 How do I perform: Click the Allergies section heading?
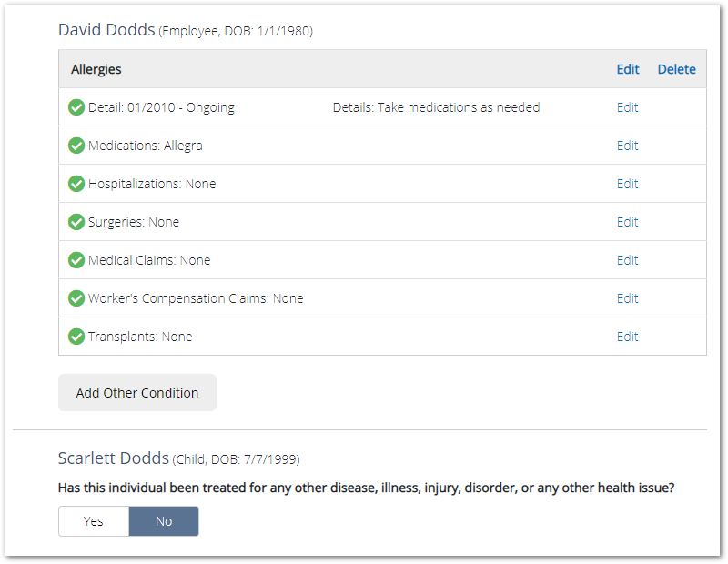(96, 69)
